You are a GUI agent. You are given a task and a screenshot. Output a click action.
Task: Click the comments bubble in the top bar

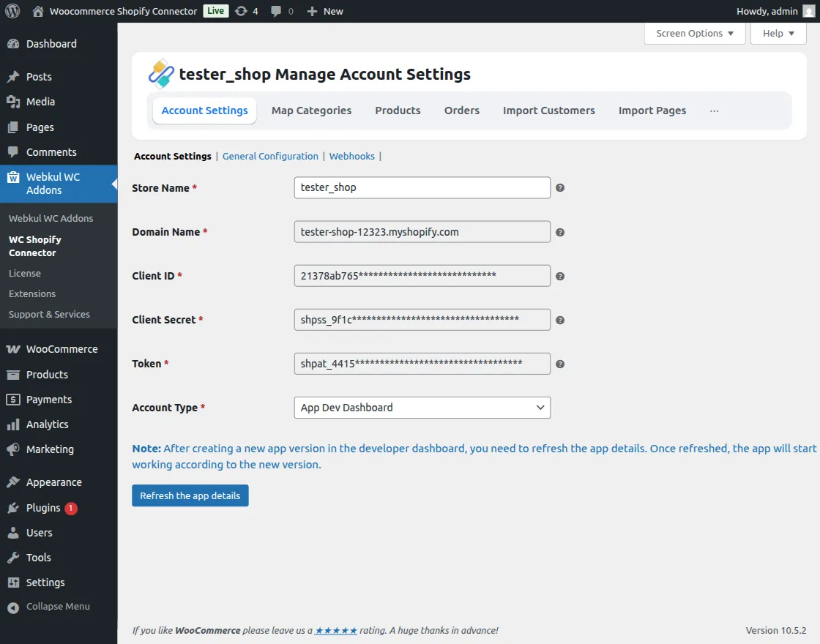(x=276, y=11)
